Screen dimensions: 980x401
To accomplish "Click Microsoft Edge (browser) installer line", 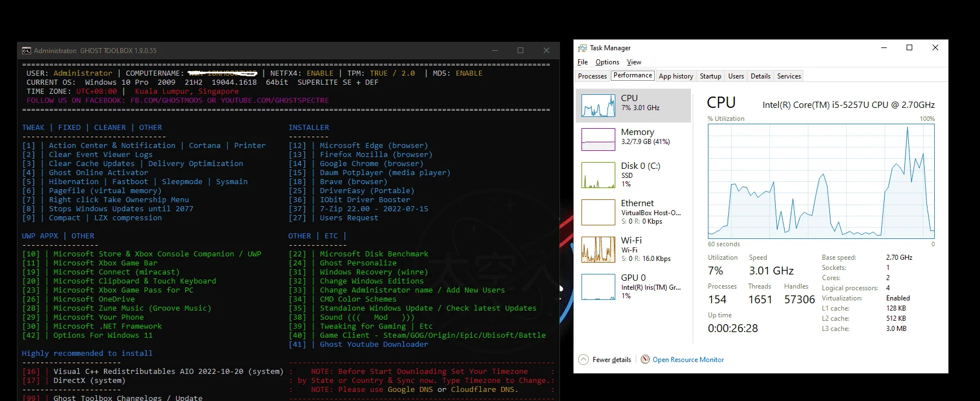I will (x=358, y=145).
